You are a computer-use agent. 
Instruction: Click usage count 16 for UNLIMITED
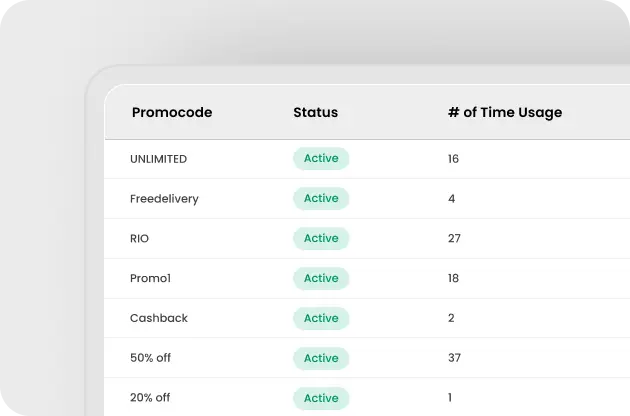tap(453, 159)
